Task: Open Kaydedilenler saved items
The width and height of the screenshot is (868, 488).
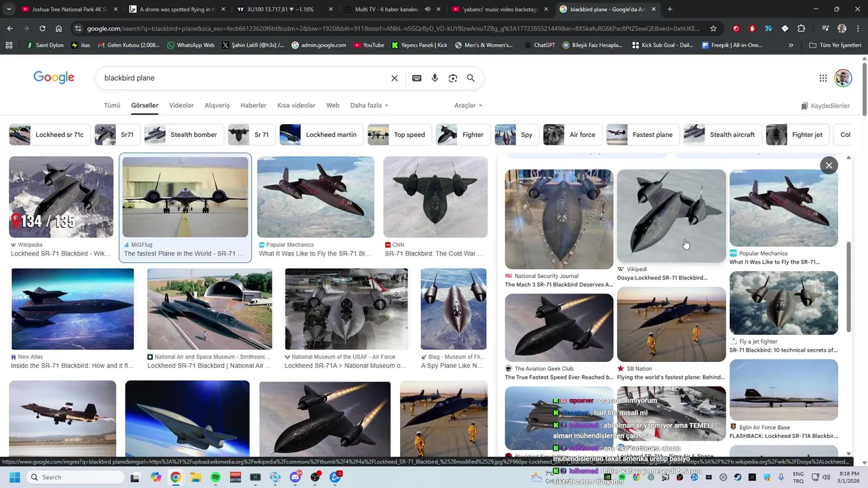Action: tap(825, 106)
